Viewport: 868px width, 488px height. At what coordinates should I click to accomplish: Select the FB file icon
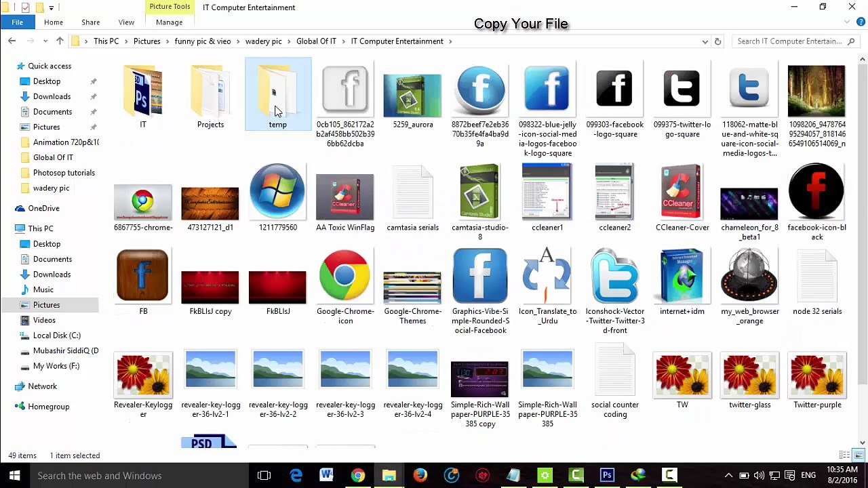(143, 276)
